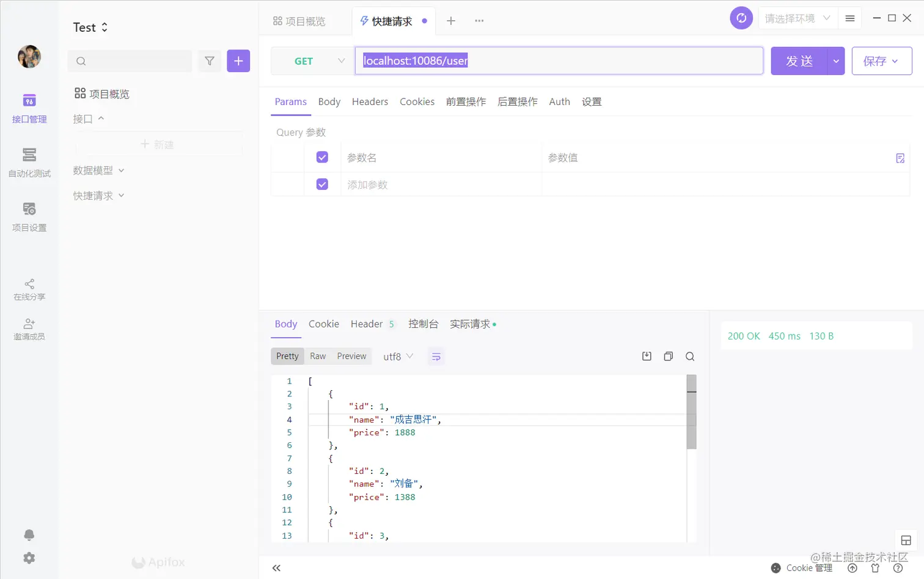Open the settings gear in sidebar
Image resolution: width=924 pixels, height=579 pixels.
tap(29, 558)
